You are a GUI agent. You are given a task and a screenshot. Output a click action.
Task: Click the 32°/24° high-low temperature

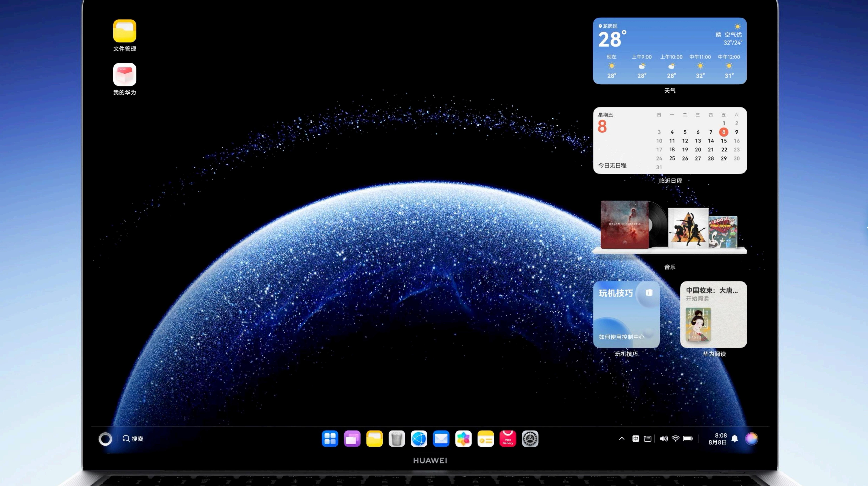(x=733, y=43)
